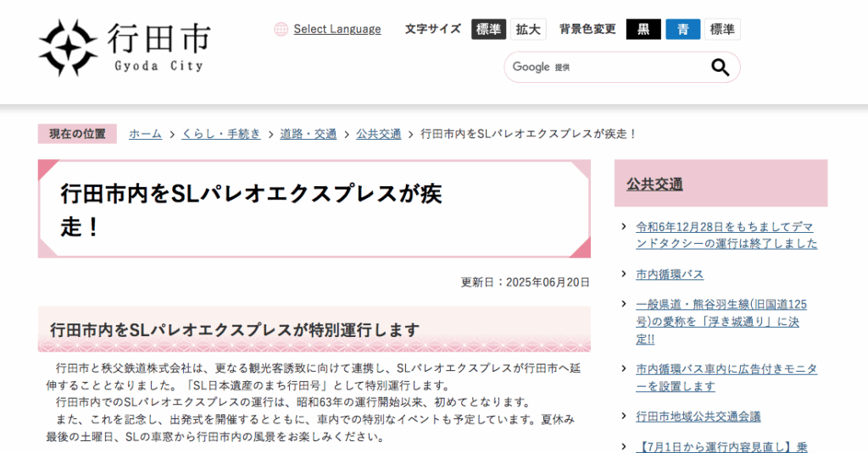The image size is (868, 453).
Task: Switch background color to black (黒)
Action: point(643,30)
